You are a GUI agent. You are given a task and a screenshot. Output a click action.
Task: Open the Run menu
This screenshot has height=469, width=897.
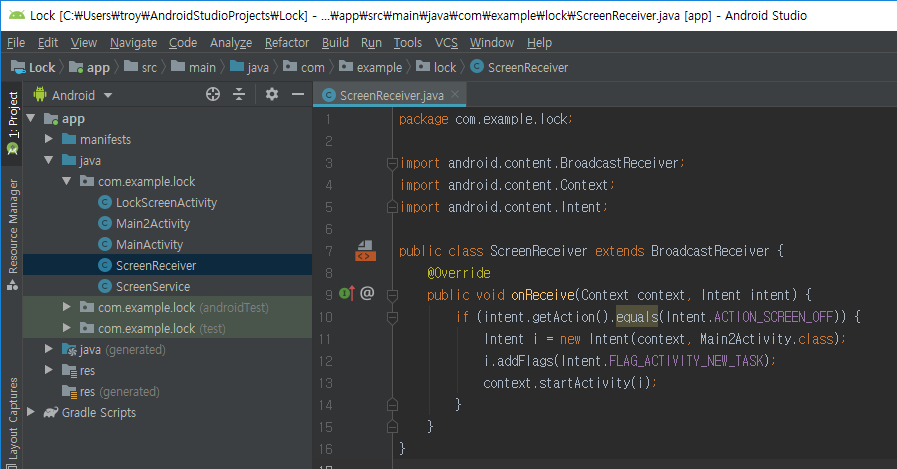pyautogui.click(x=371, y=43)
